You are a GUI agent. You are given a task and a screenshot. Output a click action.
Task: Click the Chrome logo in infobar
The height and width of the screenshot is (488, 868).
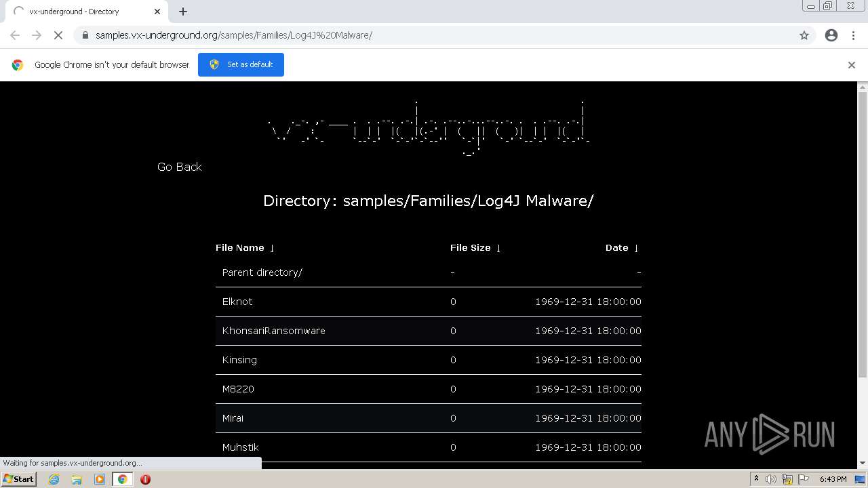18,65
